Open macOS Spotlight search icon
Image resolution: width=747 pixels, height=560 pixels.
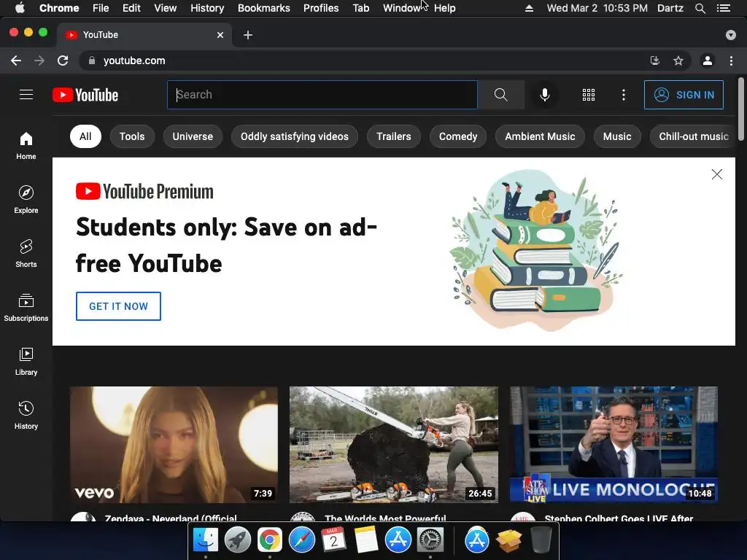point(700,8)
